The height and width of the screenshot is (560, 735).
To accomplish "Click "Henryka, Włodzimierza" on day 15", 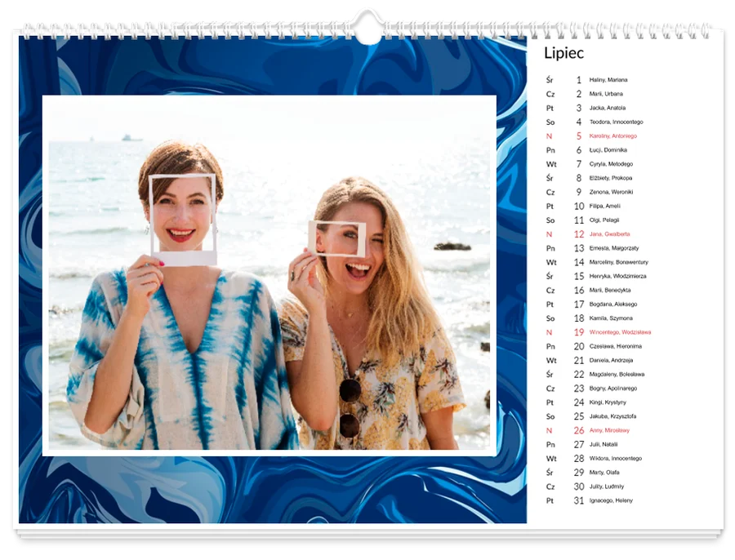I will pos(617,277).
